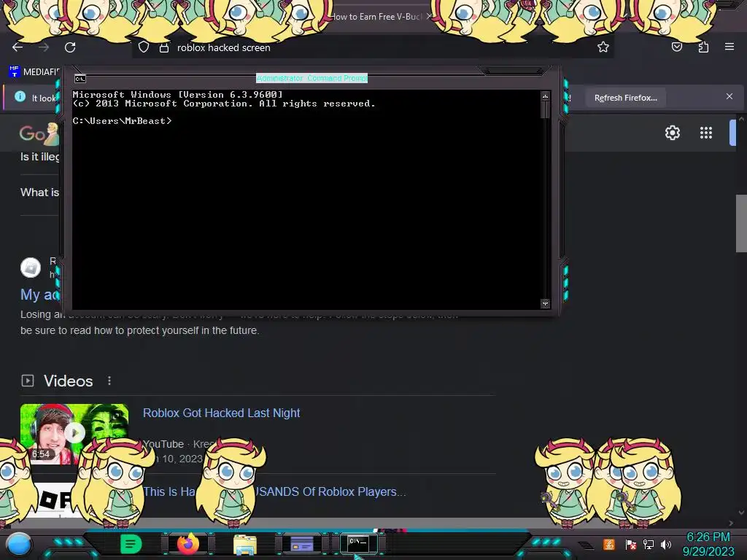This screenshot has height=560, width=747.
Task: Go back in Firefox
Action: point(18,47)
